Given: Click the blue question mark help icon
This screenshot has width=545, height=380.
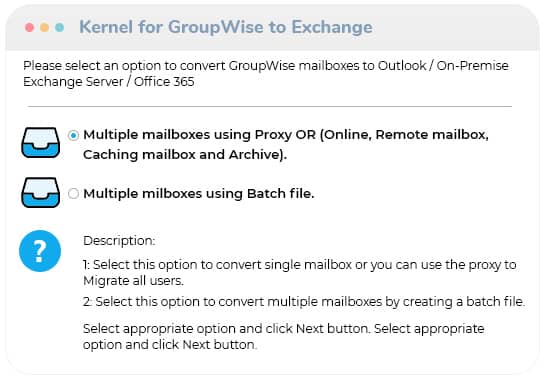Looking at the screenshot, I should pos(40,251).
